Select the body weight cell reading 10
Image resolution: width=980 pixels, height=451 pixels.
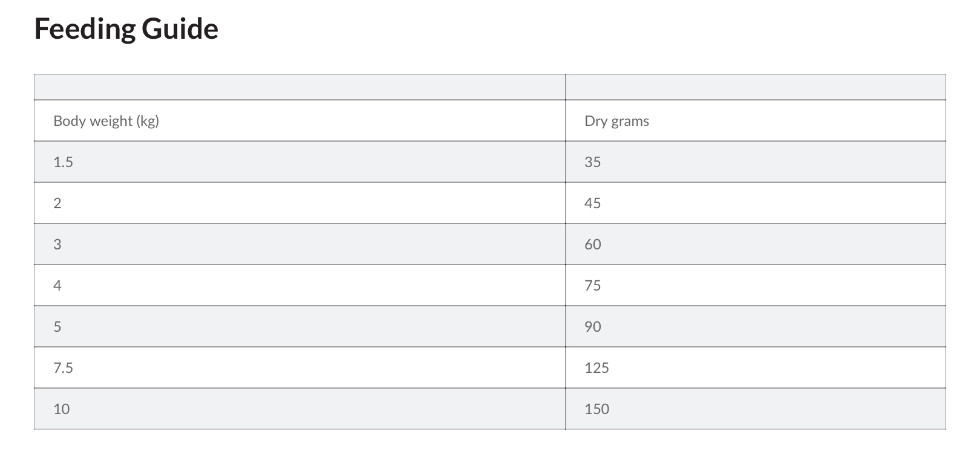click(62, 409)
